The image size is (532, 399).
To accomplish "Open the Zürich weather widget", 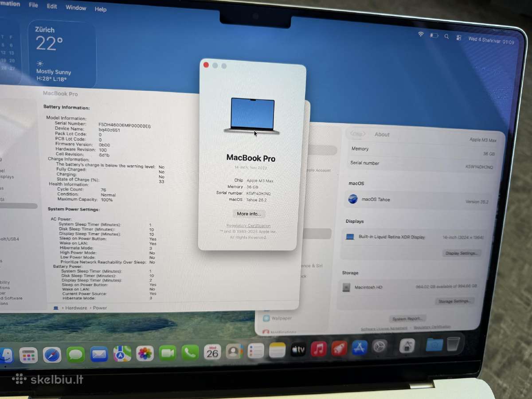I will (x=62, y=54).
